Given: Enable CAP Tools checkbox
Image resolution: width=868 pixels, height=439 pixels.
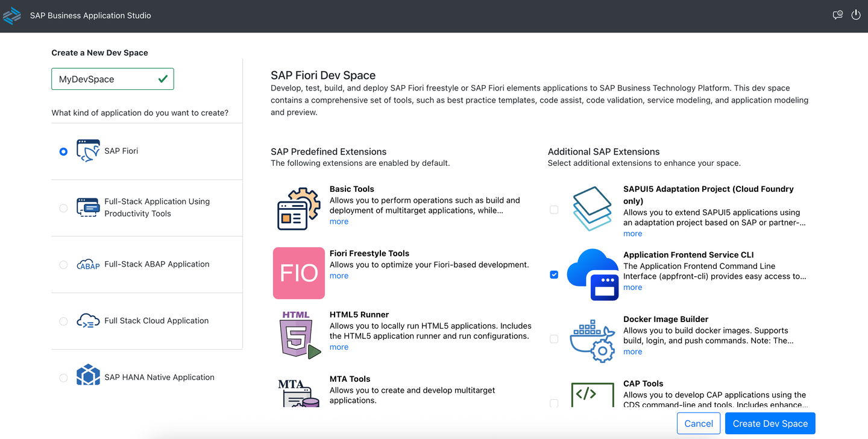Looking at the screenshot, I should tap(554, 403).
